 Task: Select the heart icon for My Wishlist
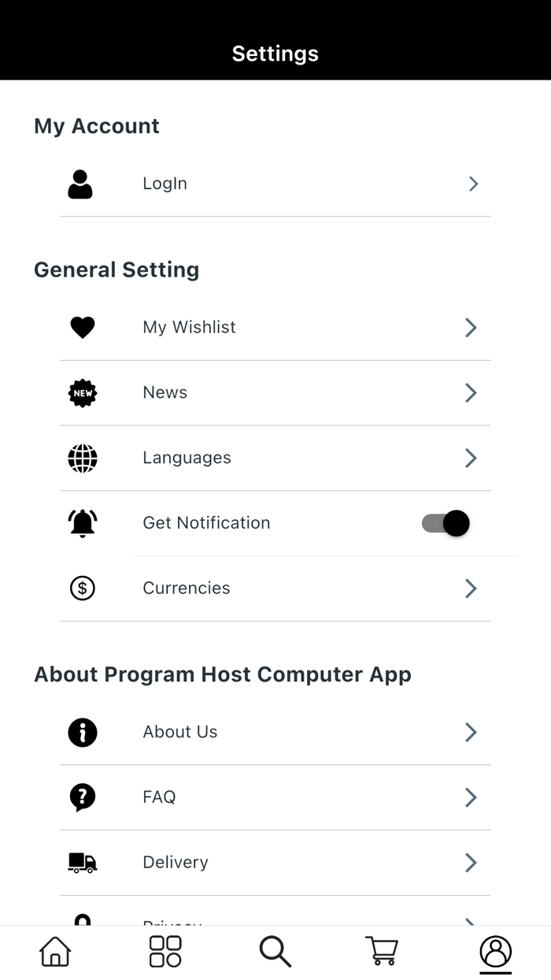pos(82,327)
